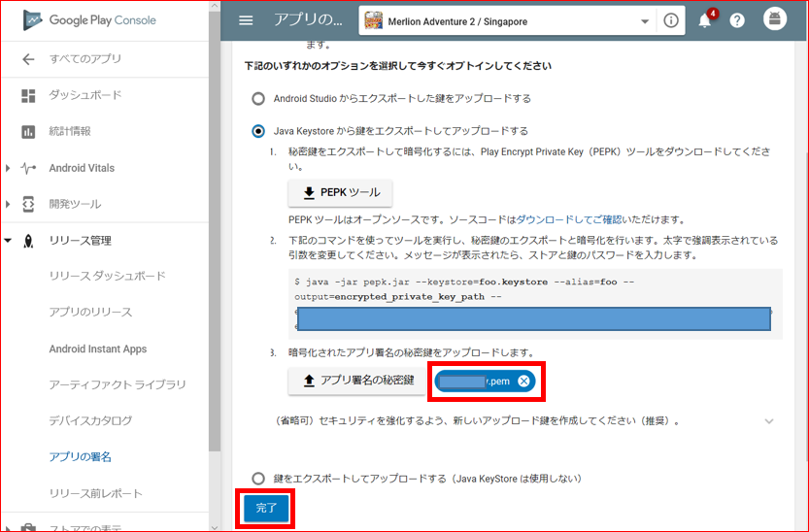This screenshot has height=532, width=809.
Task: Go to すべてのアプリ
Action: pyautogui.click(x=85, y=59)
